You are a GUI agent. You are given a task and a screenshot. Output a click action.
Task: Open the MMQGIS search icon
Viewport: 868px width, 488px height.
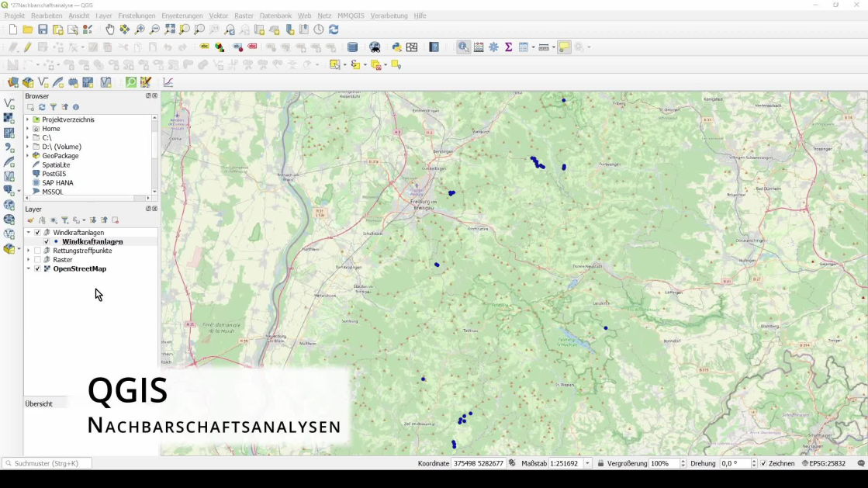[131, 82]
